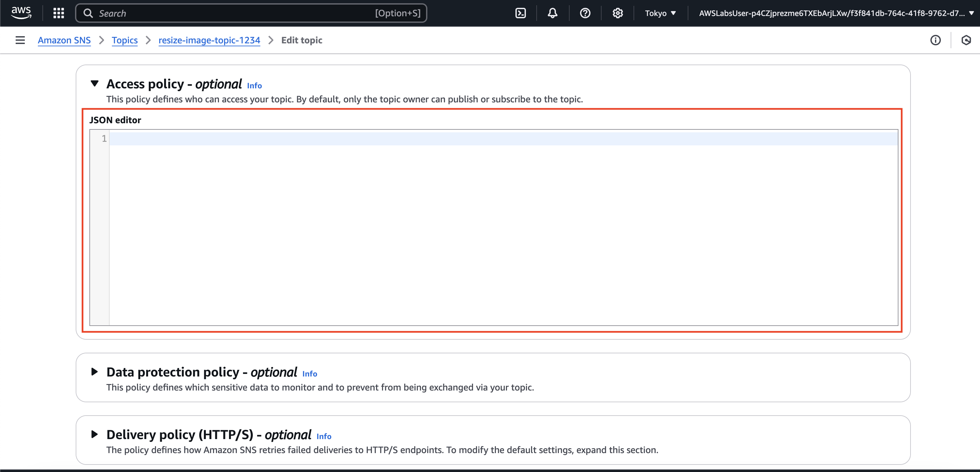Open the services grid menu
This screenshot has height=472, width=980.
pos(59,13)
